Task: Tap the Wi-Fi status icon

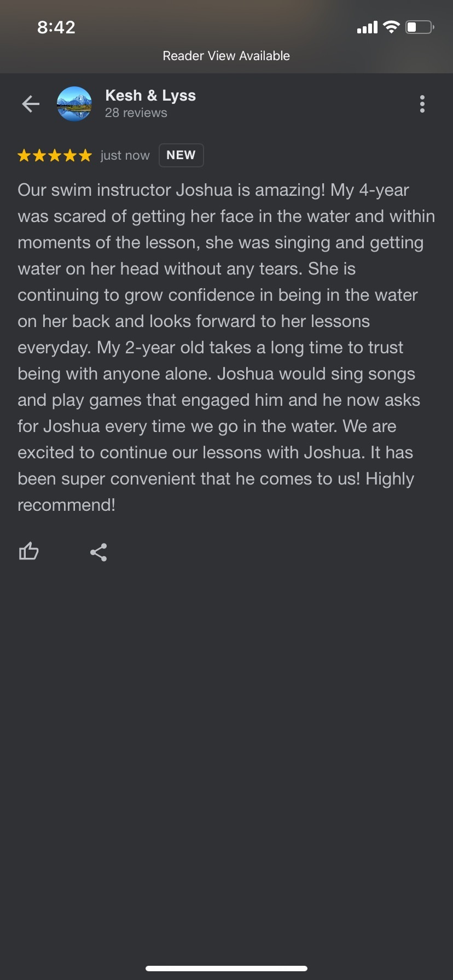Action: [x=391, y=27]
